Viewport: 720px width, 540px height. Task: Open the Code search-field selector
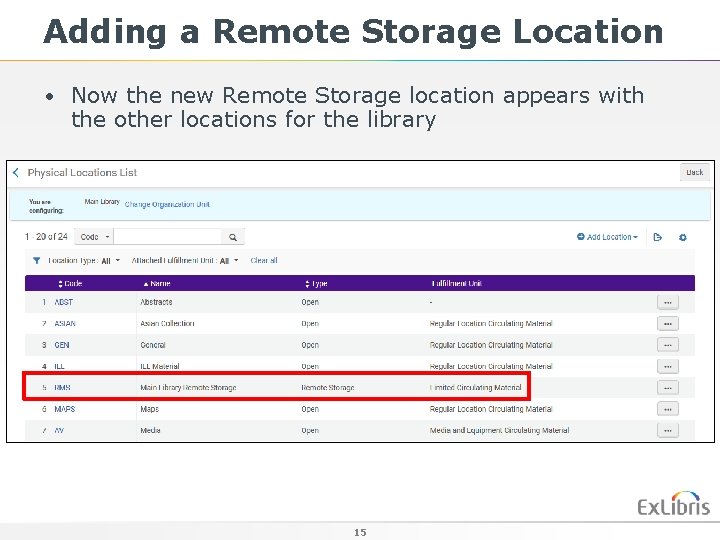pos(94,237)
